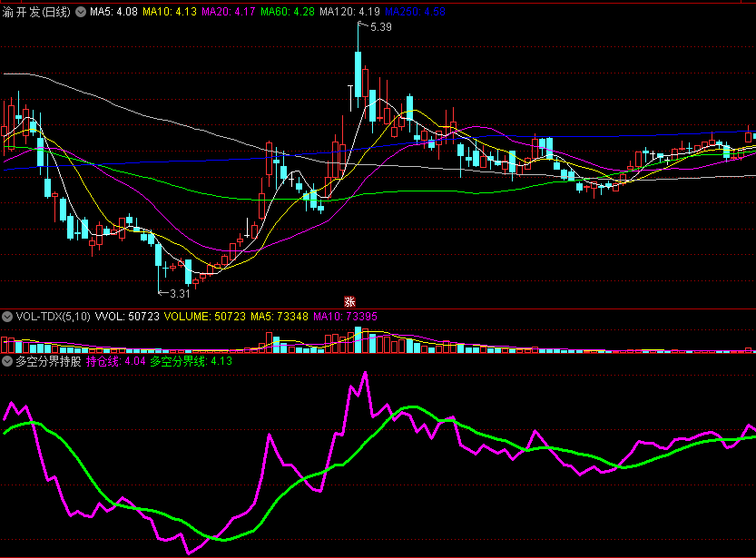Click the 5.39 high price annotation

click(x=381, y=27)
